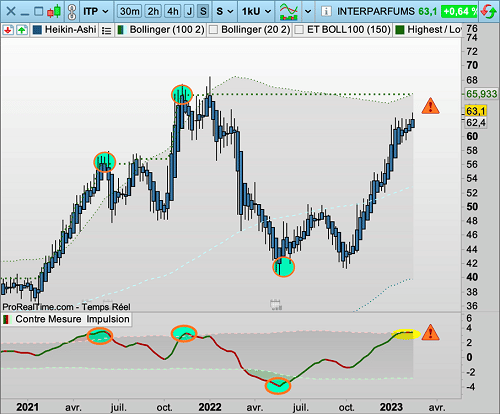Click the green 63,1 quote in title bar
This screenshot has height=414, width=500.
(x=427, y=12)
